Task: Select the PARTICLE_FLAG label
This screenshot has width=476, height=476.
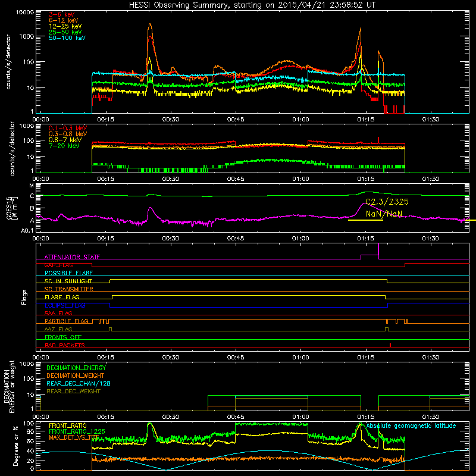Action: click(x=67, y=321)
